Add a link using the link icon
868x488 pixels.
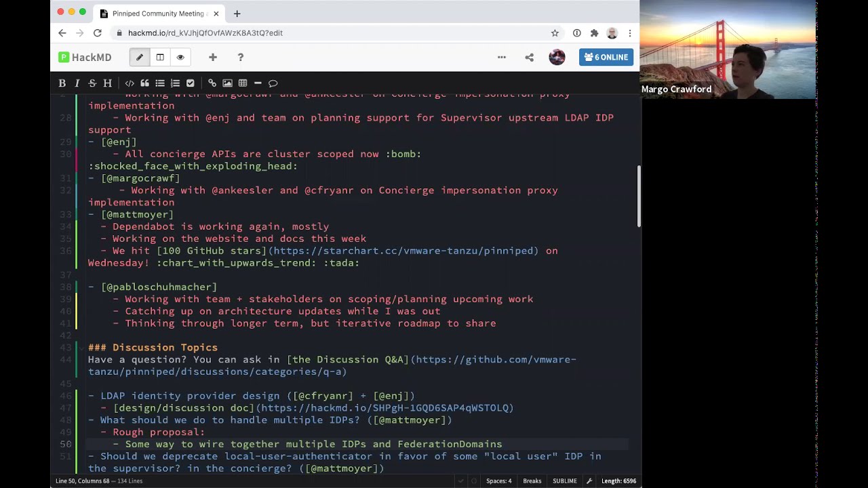coord(212,83)
